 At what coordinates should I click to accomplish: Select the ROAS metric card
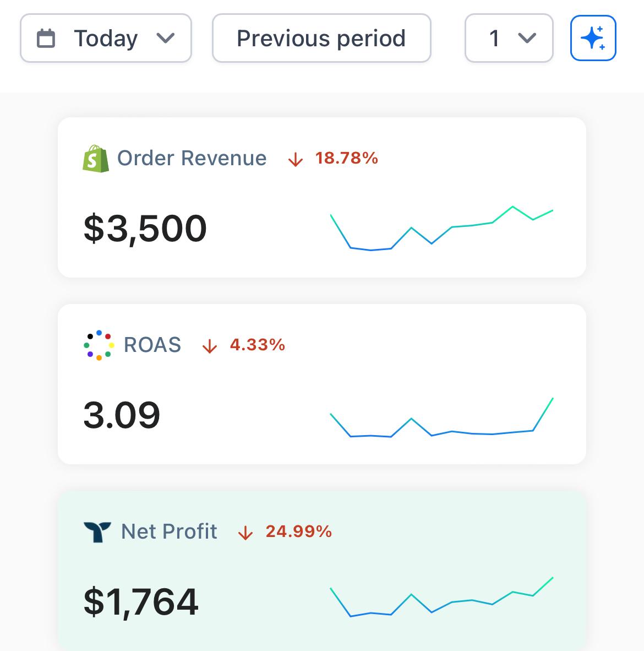tap(322, 383)
